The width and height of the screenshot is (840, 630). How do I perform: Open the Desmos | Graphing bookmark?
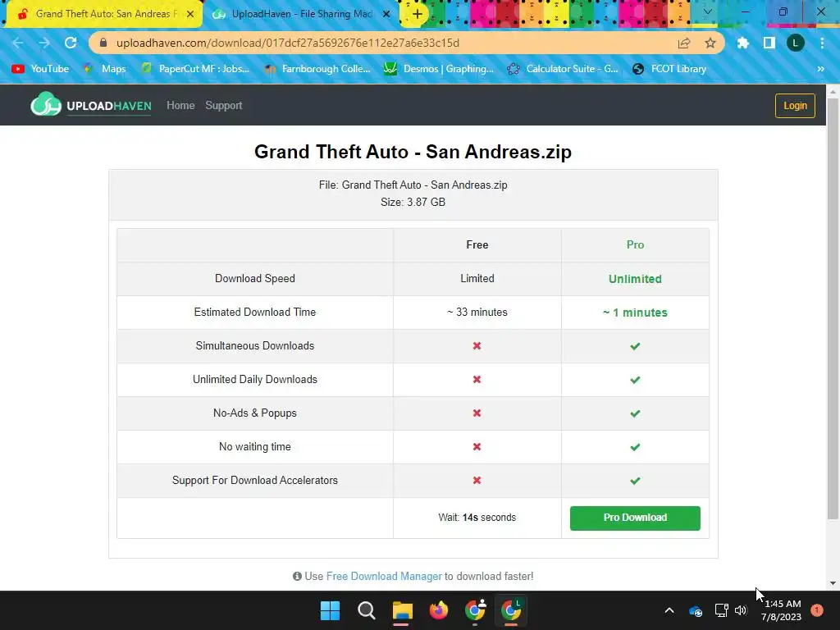(x=440, y=69)
